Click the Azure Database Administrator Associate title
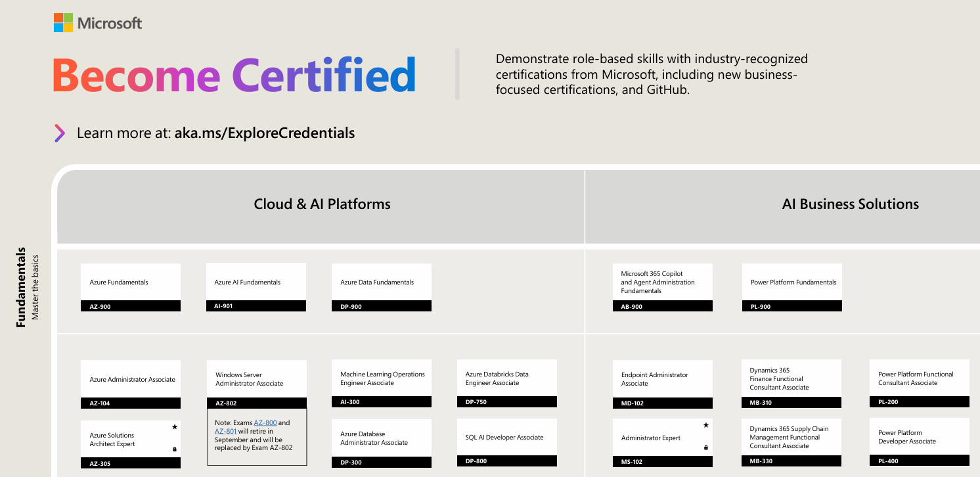Screen dimensions: 980x477 [374, 438]
